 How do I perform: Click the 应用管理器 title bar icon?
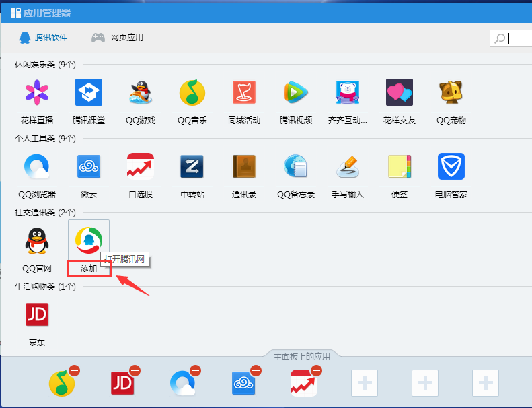pyautogui.click(x=15, y=13)
